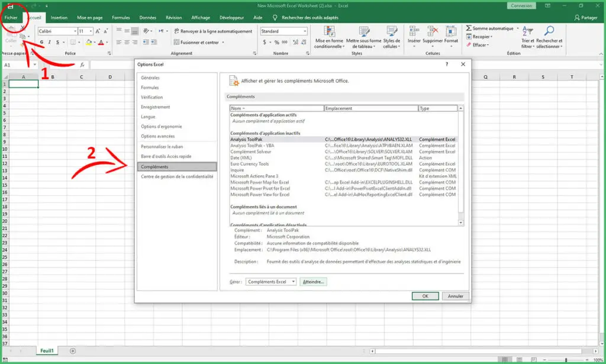Switch to the Données tab
The width and height of the screenshot is (606, 364).
147,17
